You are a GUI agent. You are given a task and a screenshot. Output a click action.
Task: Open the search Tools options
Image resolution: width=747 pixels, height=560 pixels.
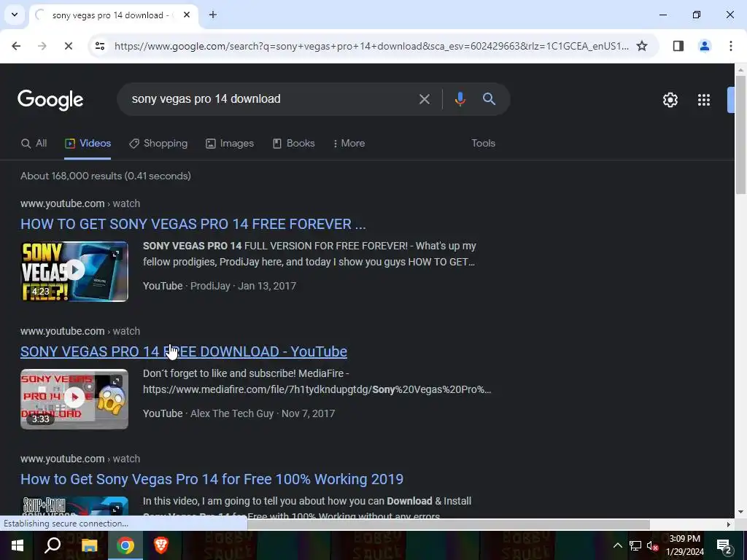[483, 144]
